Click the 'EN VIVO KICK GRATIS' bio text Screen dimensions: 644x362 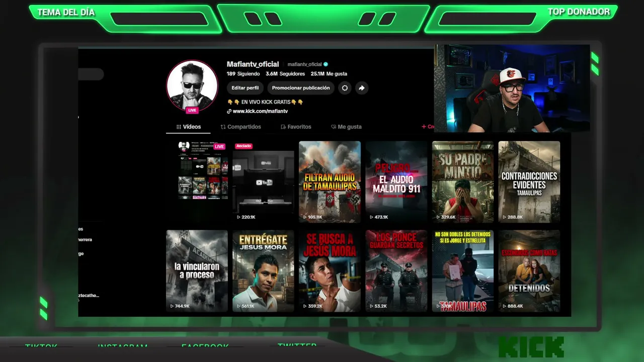point(265,102)
